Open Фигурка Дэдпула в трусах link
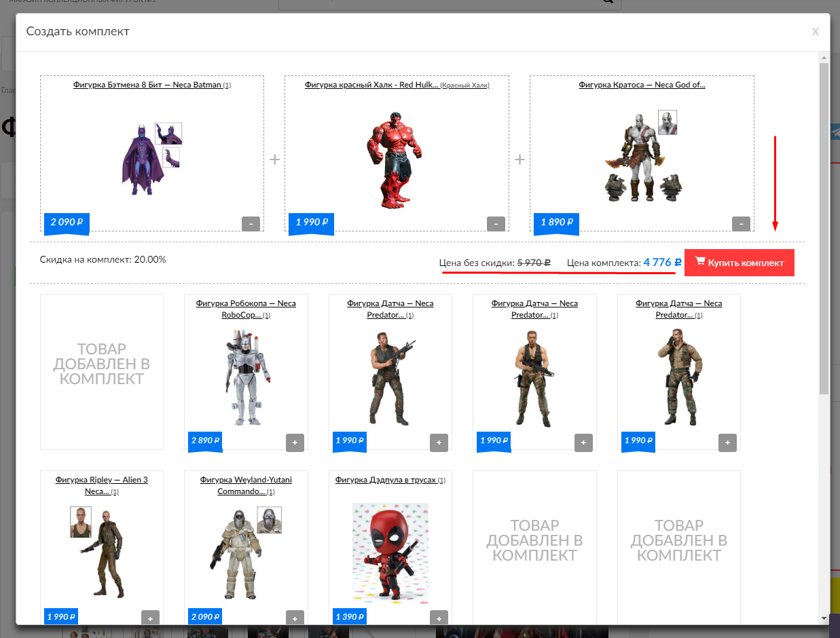Screen dimensions: 840x638 click(386, 480)
